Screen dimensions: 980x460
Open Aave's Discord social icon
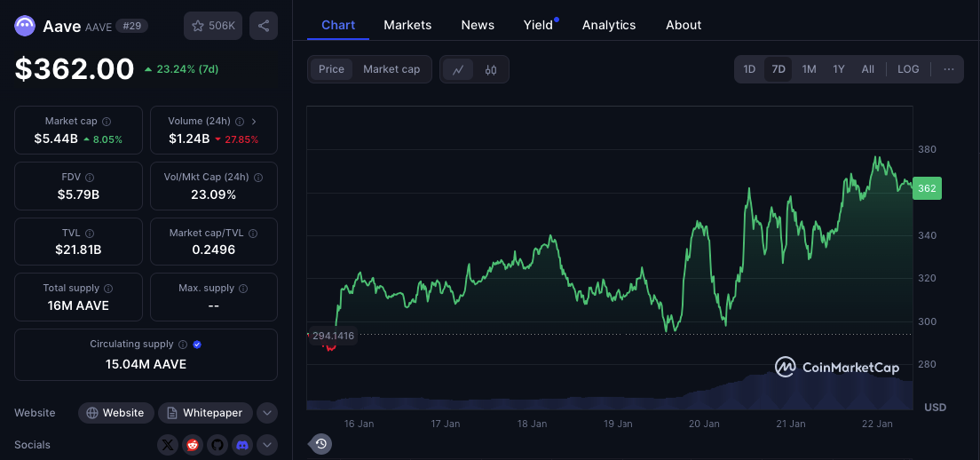(242, 445)
